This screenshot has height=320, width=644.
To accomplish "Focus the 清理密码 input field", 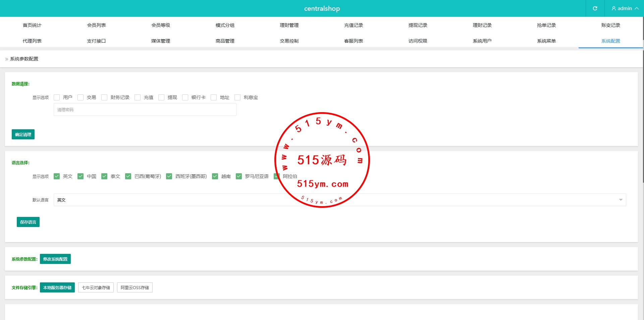I will [145, 110].
